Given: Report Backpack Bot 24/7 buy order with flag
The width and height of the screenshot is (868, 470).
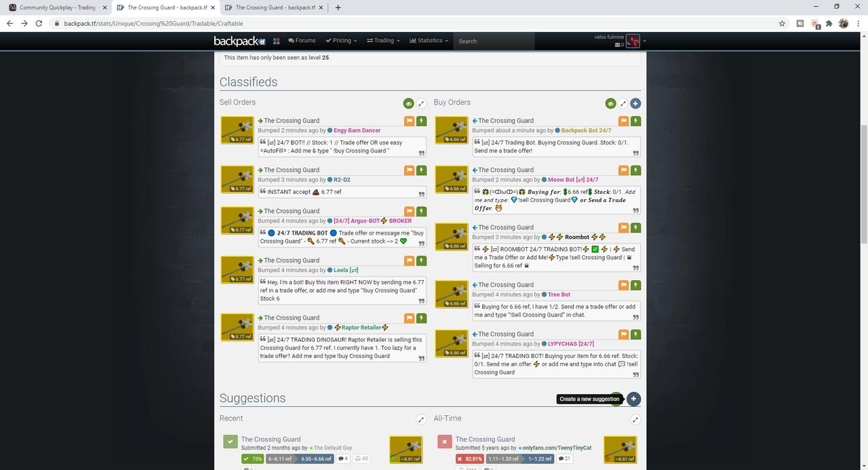Looking at the screenshot, I should (624, 121).
